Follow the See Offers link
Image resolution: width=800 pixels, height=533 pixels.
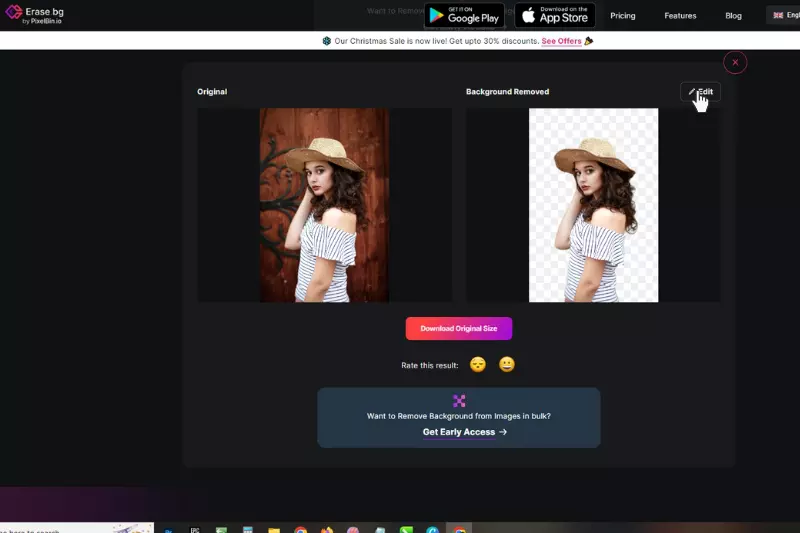pyautogui.click(x=561, y=41)
